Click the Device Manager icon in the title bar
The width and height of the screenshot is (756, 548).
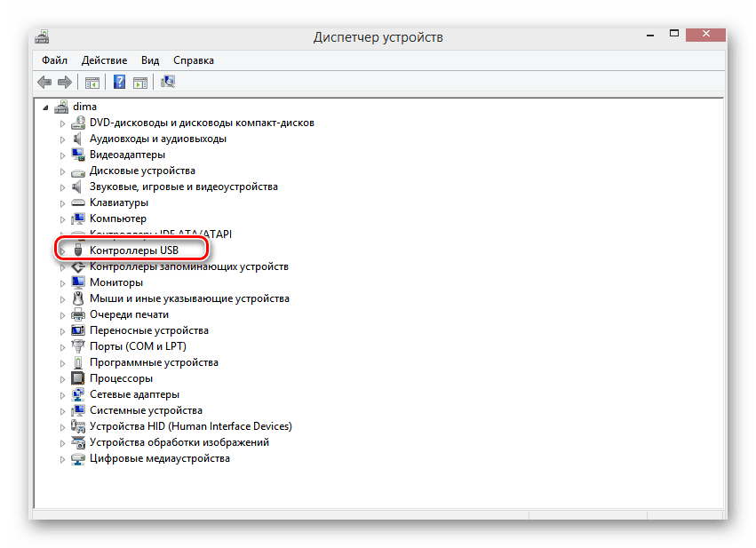point(42,37)
